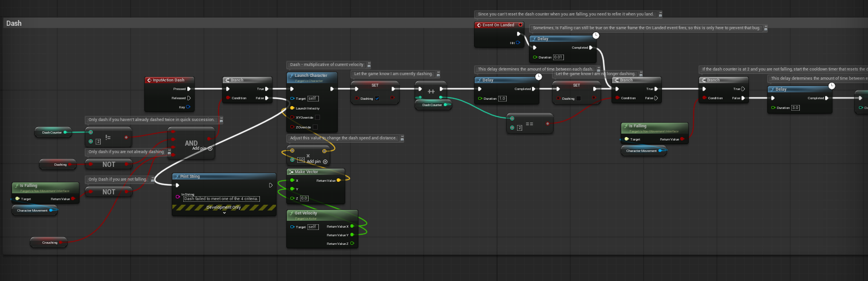This screenshot has height=281, width=868.
Task: Select the NOT node connected to Dashing
Action: click(109, 165)
